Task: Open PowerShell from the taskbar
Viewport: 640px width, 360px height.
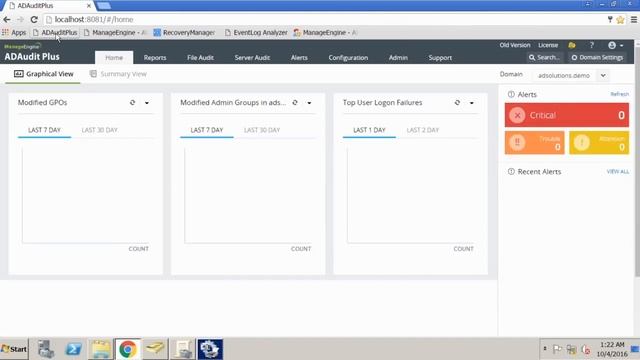Action: point(73,349)
